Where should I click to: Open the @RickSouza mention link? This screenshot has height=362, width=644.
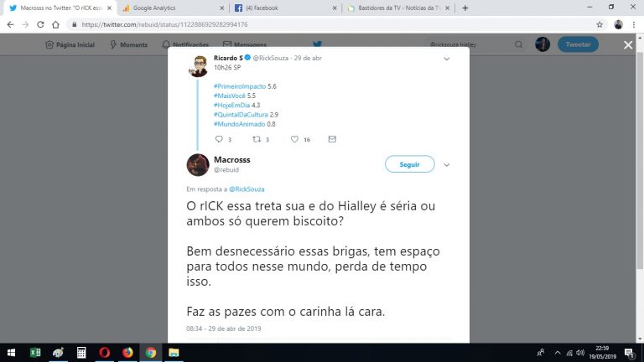[x=247, y=189]
